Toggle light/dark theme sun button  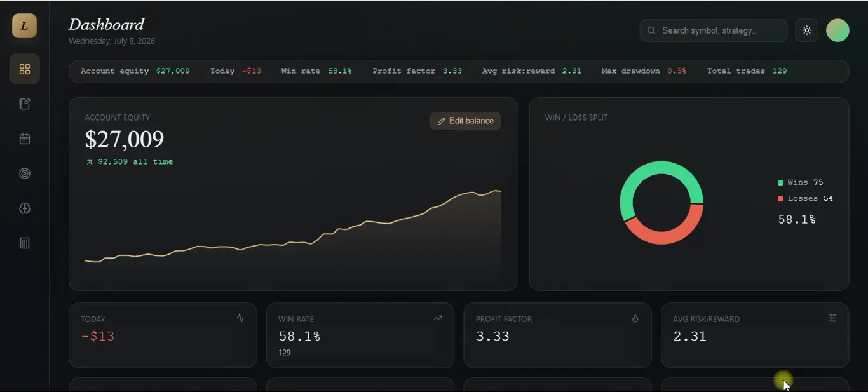tap(806, 30)
